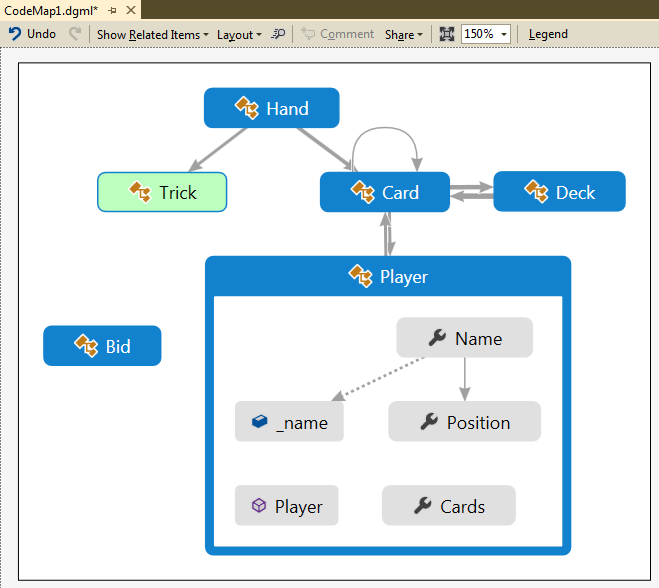Click the arrow from Hand to Trick

(x=219, y=149)
